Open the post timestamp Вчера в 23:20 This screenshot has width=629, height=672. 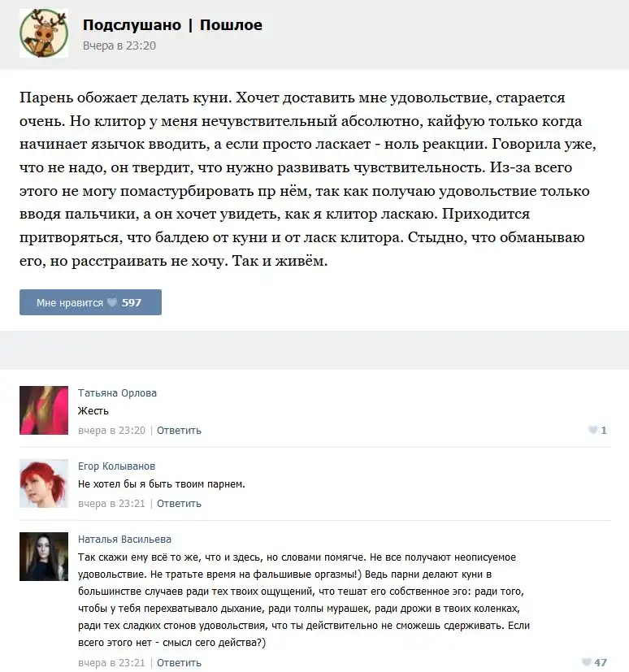[x=119, y=46]
